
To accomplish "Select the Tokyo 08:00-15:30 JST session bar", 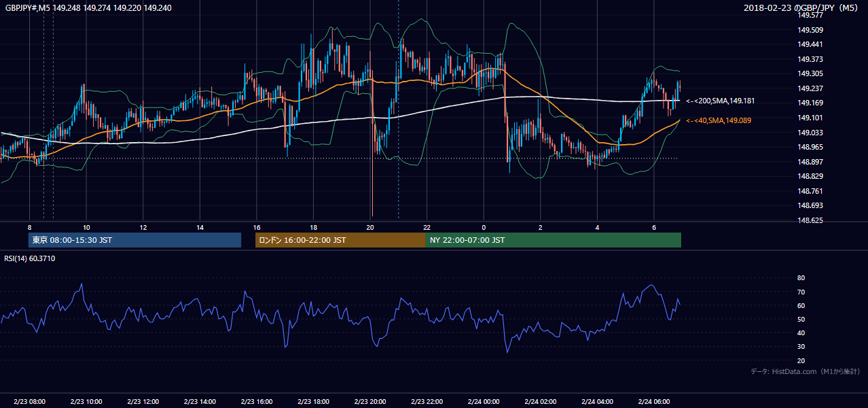I will pyautogui.click(x=134, y=240).
